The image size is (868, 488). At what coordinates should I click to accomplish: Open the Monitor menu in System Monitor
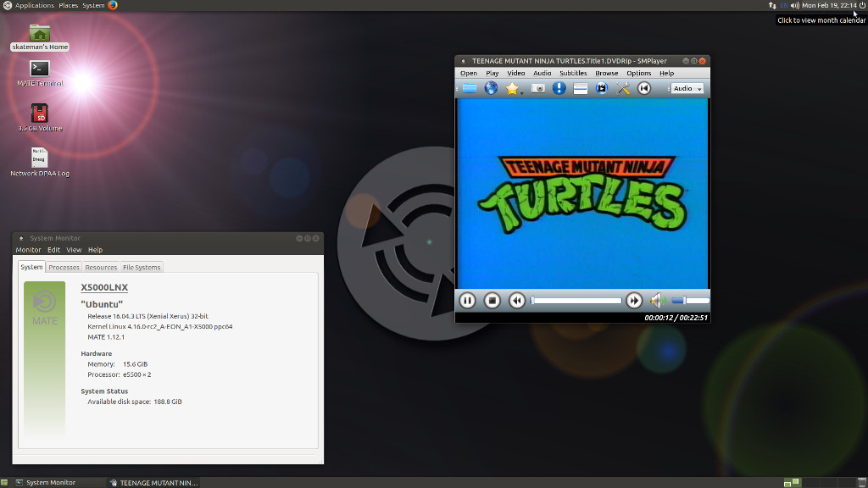tap(28, 250)
